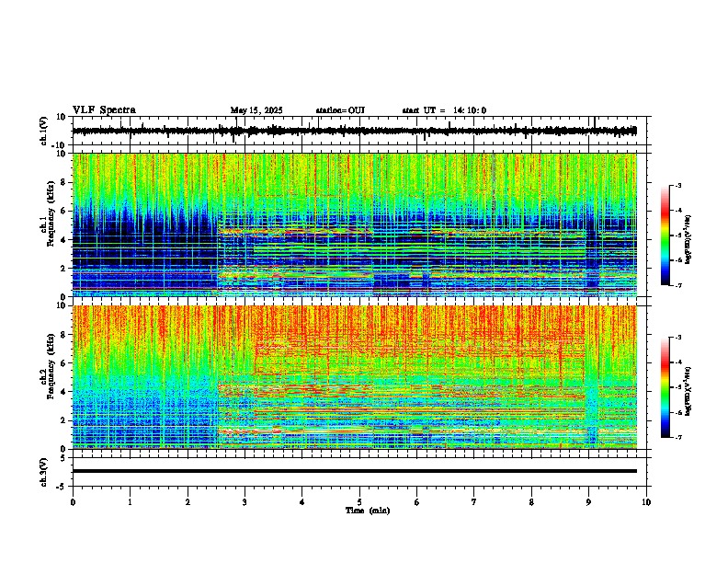The height and width of the screenshot is (563, 728).
Task: Click the "8" kHz tick of ch.1 spectrogram
Action: pyautogui.click(x=64, y=182)
